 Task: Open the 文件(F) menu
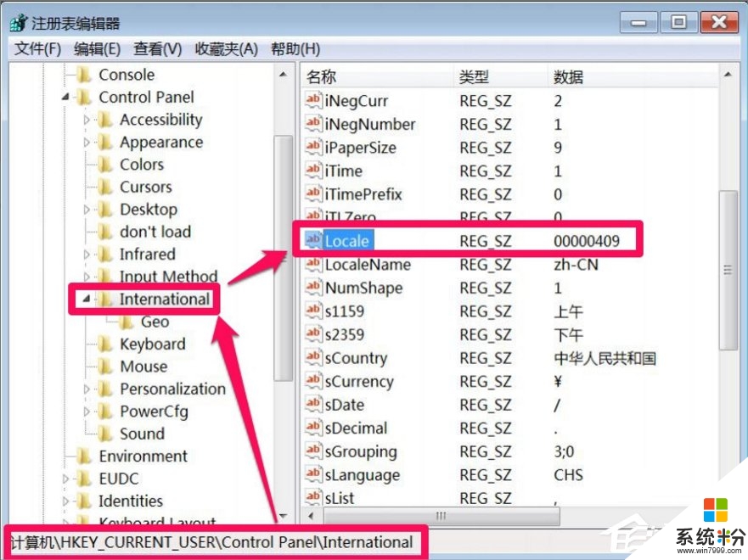pos(37,49)
